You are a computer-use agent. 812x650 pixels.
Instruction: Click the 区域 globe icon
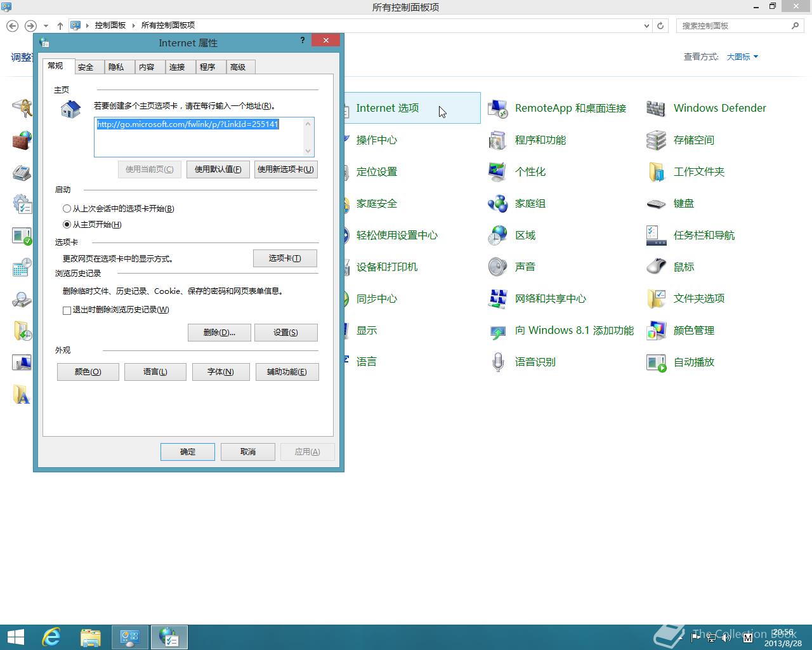point(497,235)
